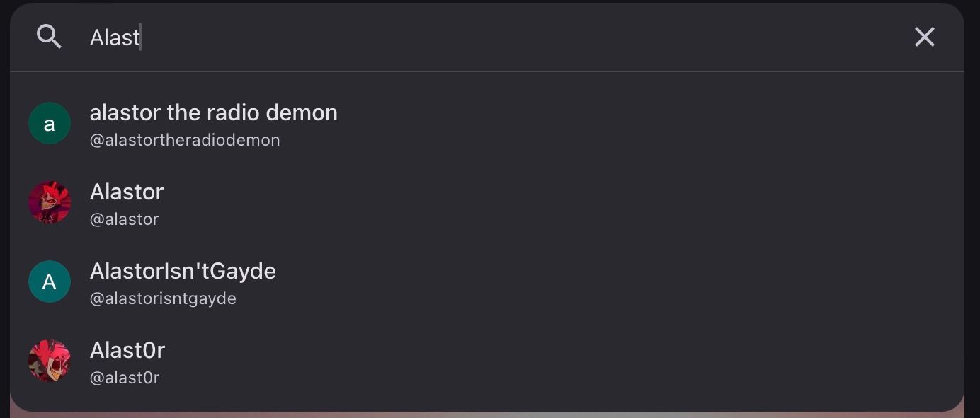Click the @alastorisntgayde handle text
This screenshot has width=980, height=418.
click(x=163, y=298)
